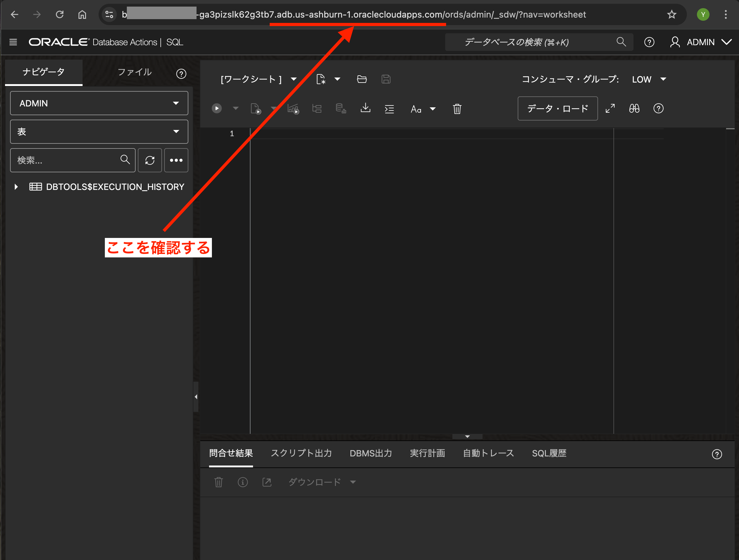Open the LOW consumer group dropdown
Viewport: 739px width, 560px height.
pyautogui.click(x=649, y=79)
